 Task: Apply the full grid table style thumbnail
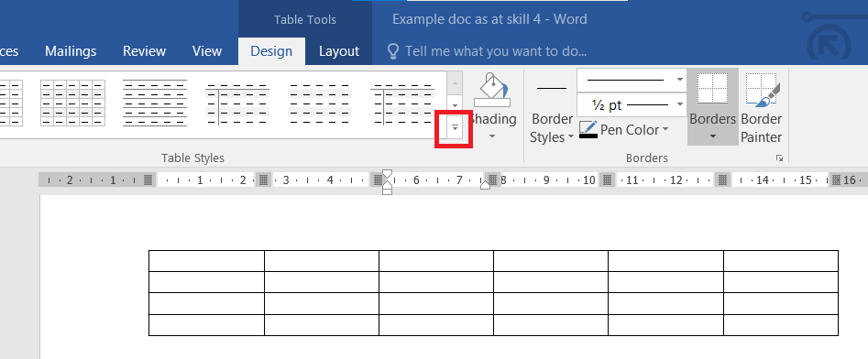pos(72,103)
